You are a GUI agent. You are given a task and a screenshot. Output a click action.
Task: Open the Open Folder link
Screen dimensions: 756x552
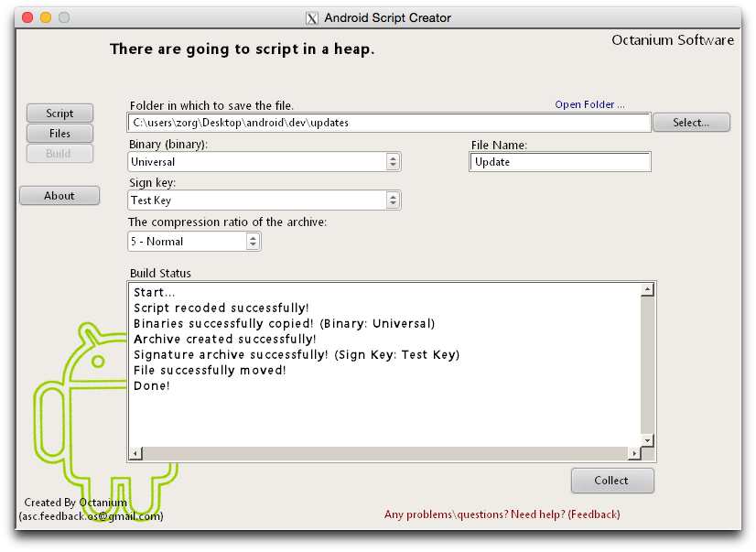point(589,104)
